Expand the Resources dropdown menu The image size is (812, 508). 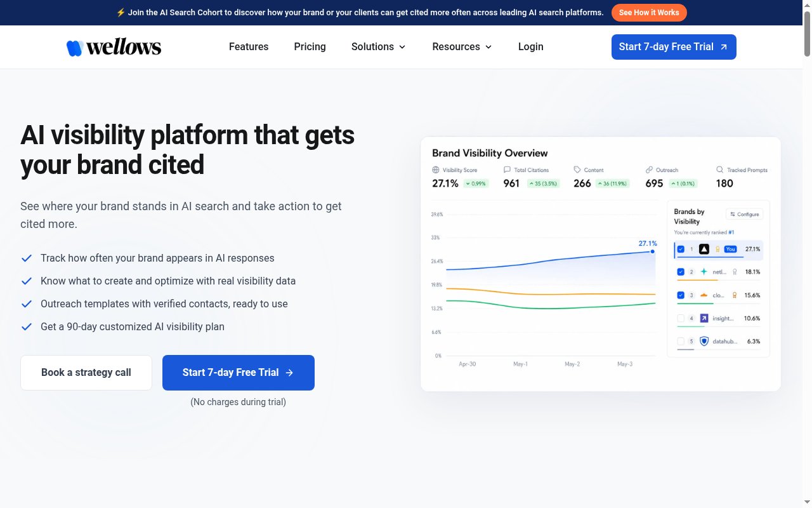pyautogui.click(x=462, y=47)
